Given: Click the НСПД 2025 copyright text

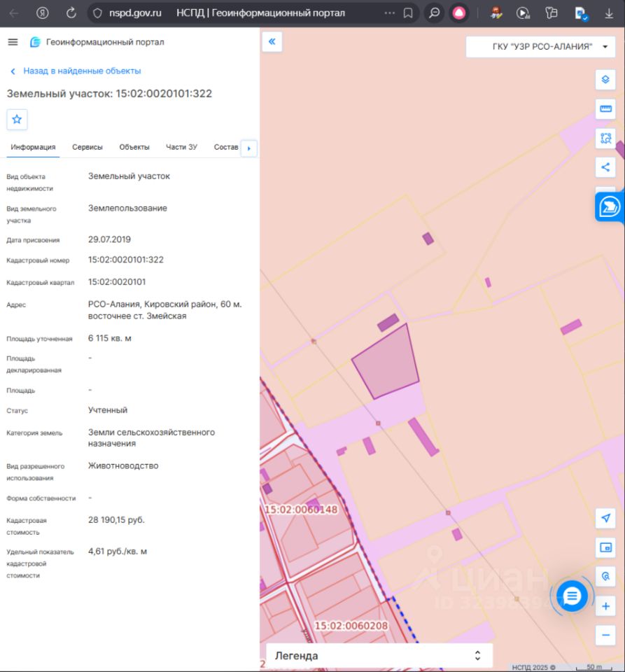Looking at the screenshot, I should click(533, 667).
